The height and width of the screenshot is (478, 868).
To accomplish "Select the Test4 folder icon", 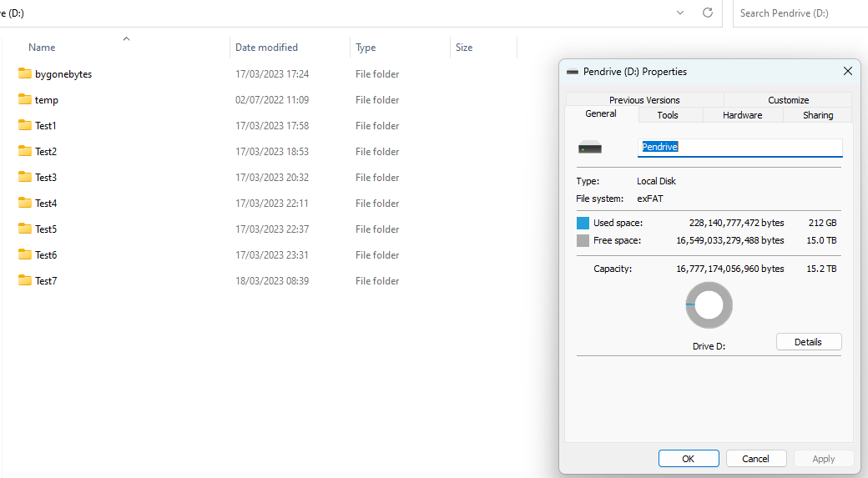I will coord(24,204).
